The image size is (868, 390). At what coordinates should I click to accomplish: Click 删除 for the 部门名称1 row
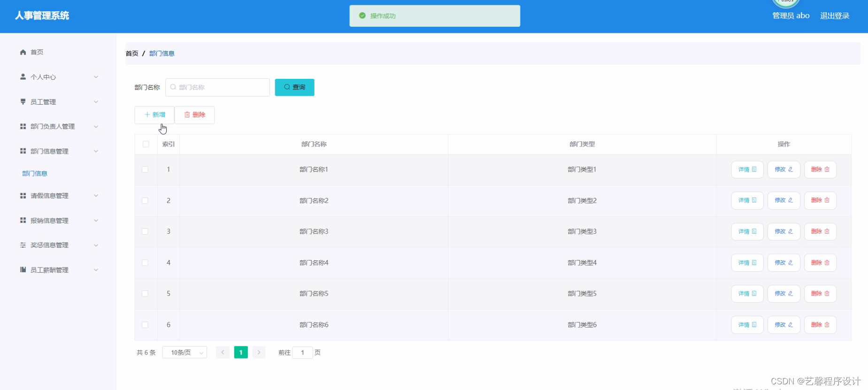click(820, 169)
